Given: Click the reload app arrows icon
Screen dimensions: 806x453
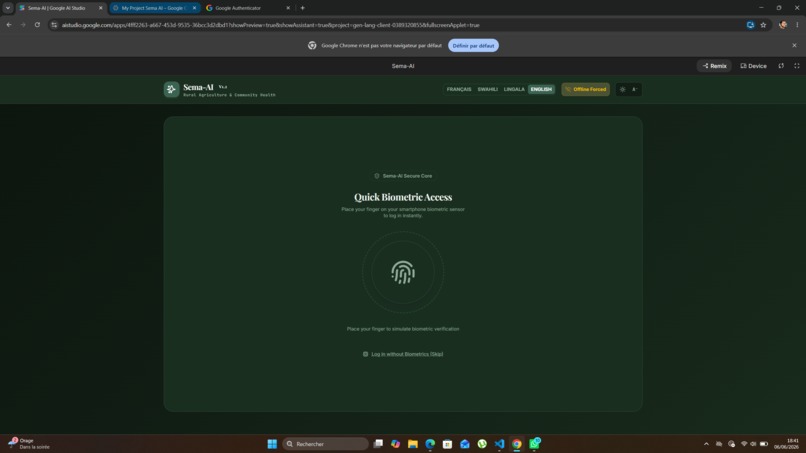Looking at the screenshot, I should click(781, 66).
